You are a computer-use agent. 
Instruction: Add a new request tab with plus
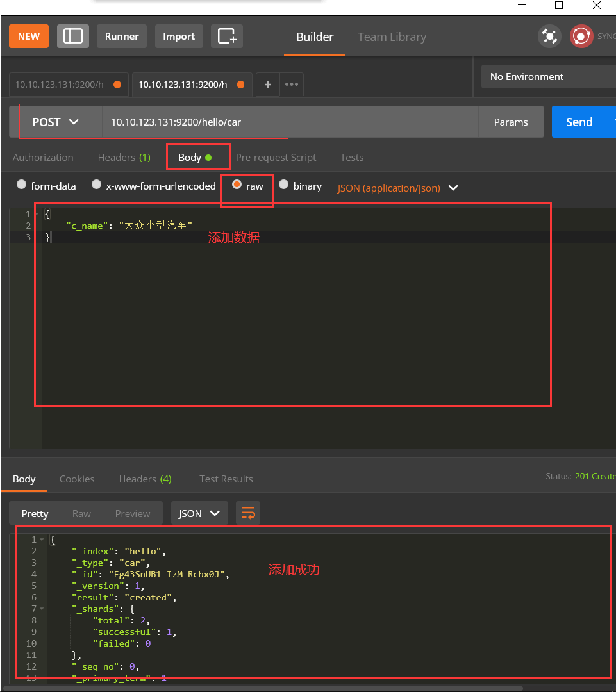coord(267,85)
